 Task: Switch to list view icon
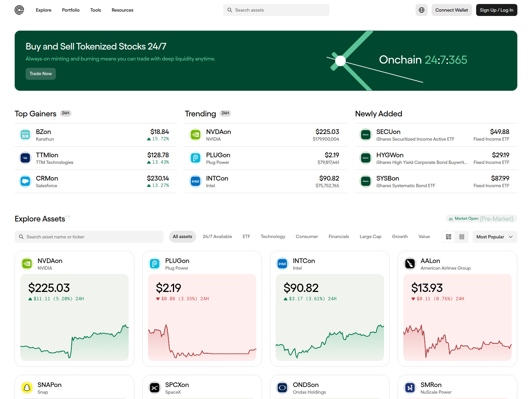[x=462, y=237]
